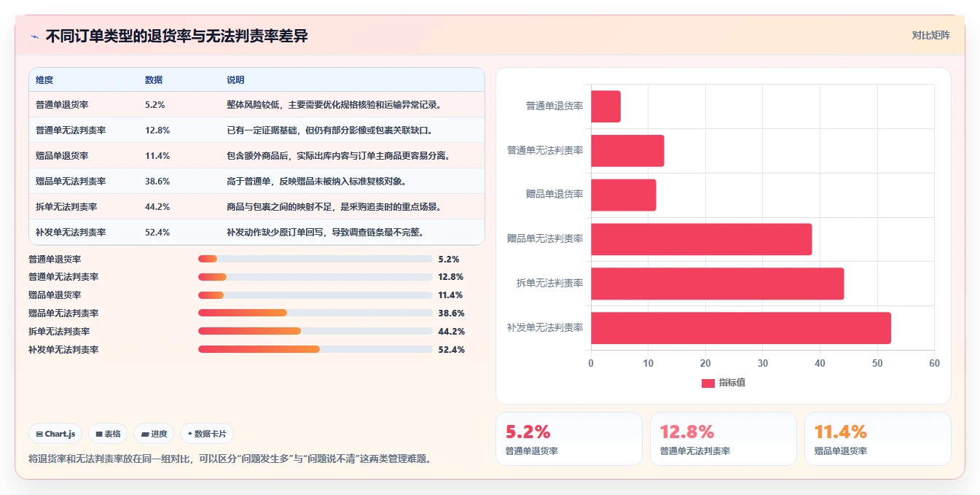The width and height of the screenshot is (980, 495).
Task: Click the 拆单无法判责率 progress bar
Action: point(315,331)
